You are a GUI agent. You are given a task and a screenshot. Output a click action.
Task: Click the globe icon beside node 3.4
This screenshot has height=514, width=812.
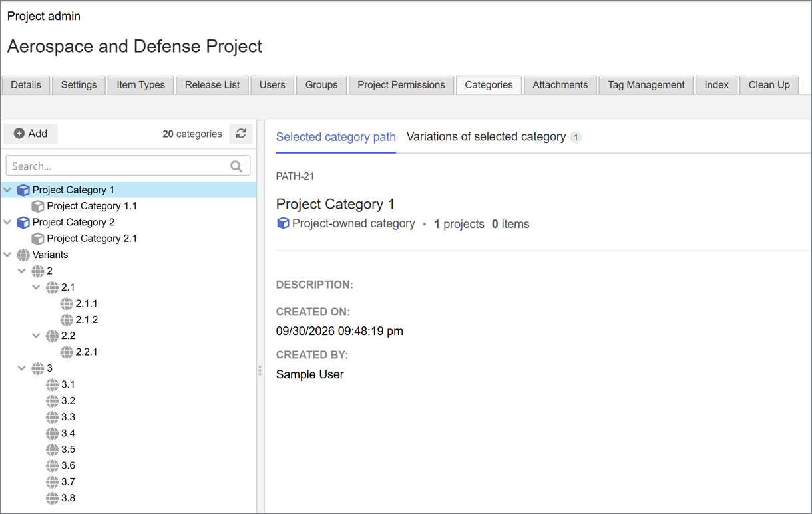click(x=53, y=434)
